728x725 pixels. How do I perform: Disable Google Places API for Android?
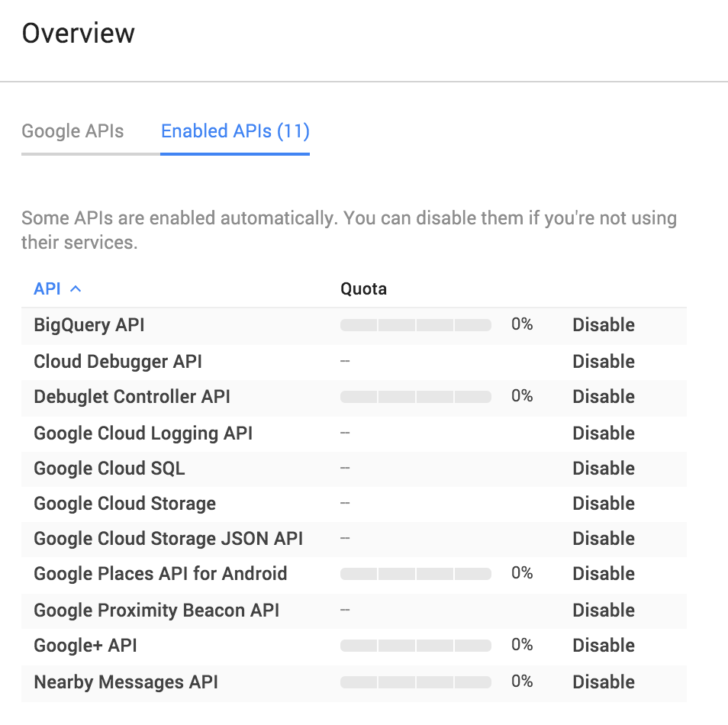(604, 574)
